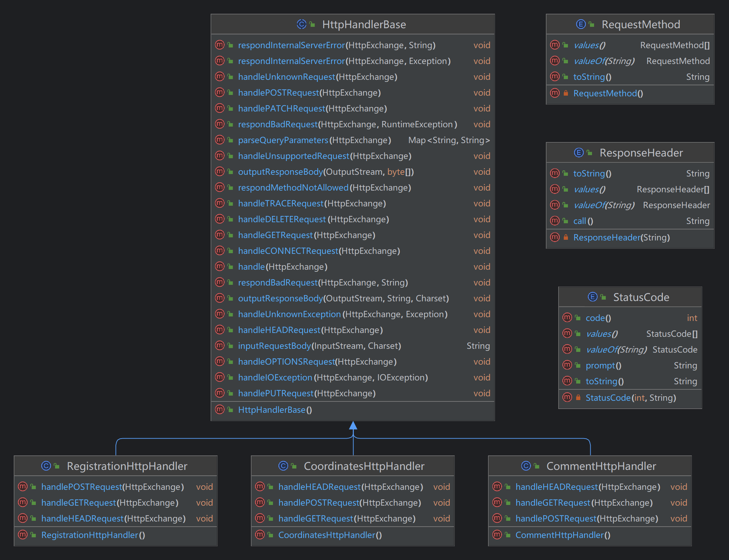This screenshot has width=729, height=560.
Task: Click the class icon beside CoordinatesHttpHandler title
Action: (x=283, y=466)
